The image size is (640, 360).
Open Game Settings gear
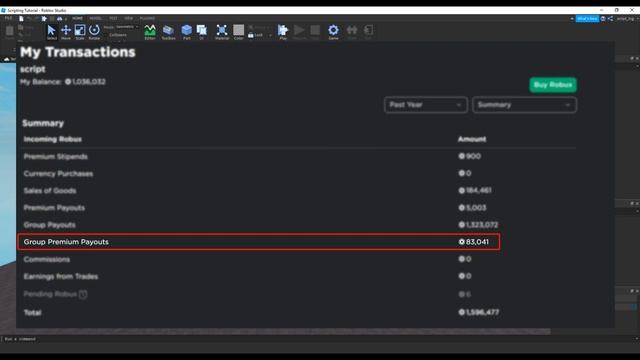pos(333,32)
